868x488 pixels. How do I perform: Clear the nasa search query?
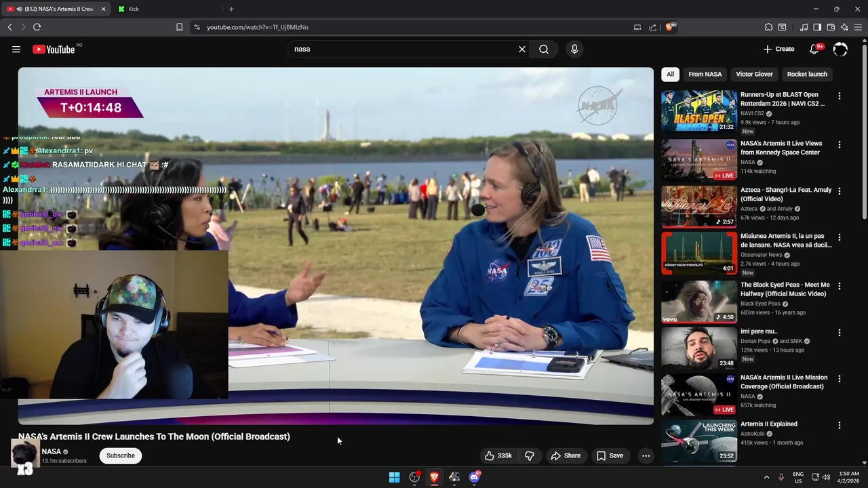[x=522, y=49]
